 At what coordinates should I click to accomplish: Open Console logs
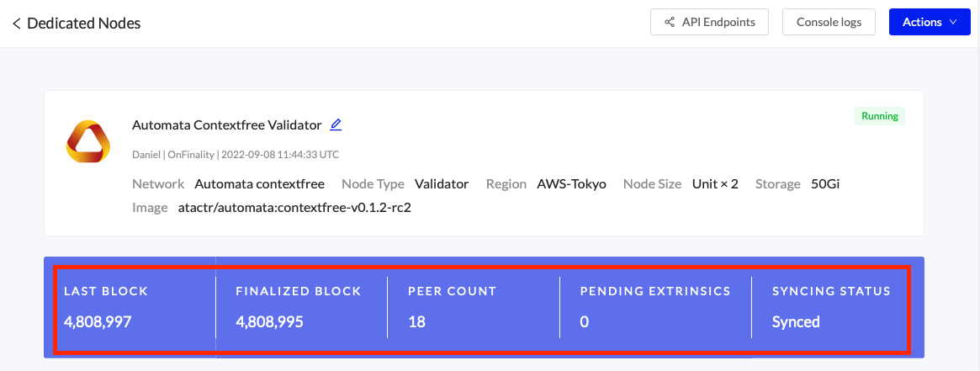(829, 22)
